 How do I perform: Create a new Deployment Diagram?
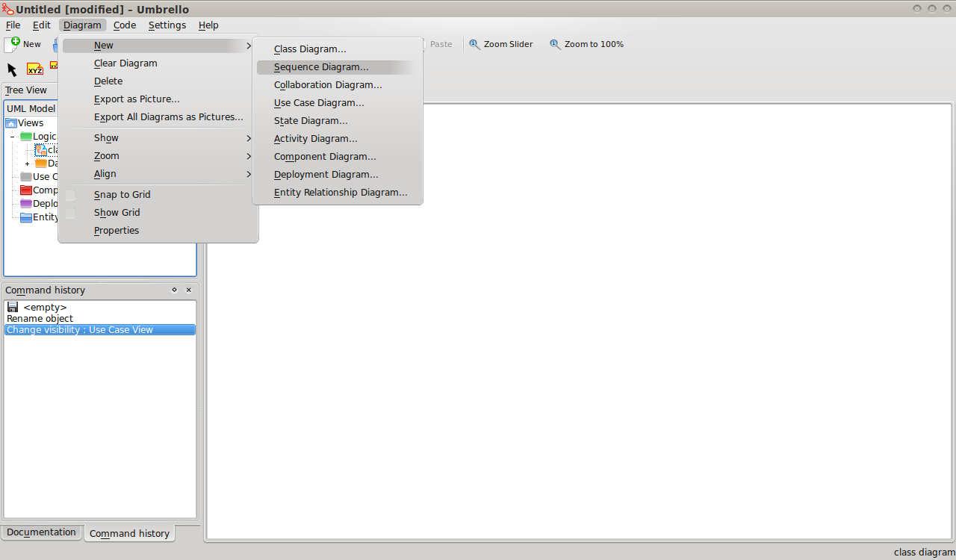(x=338, y=175)
